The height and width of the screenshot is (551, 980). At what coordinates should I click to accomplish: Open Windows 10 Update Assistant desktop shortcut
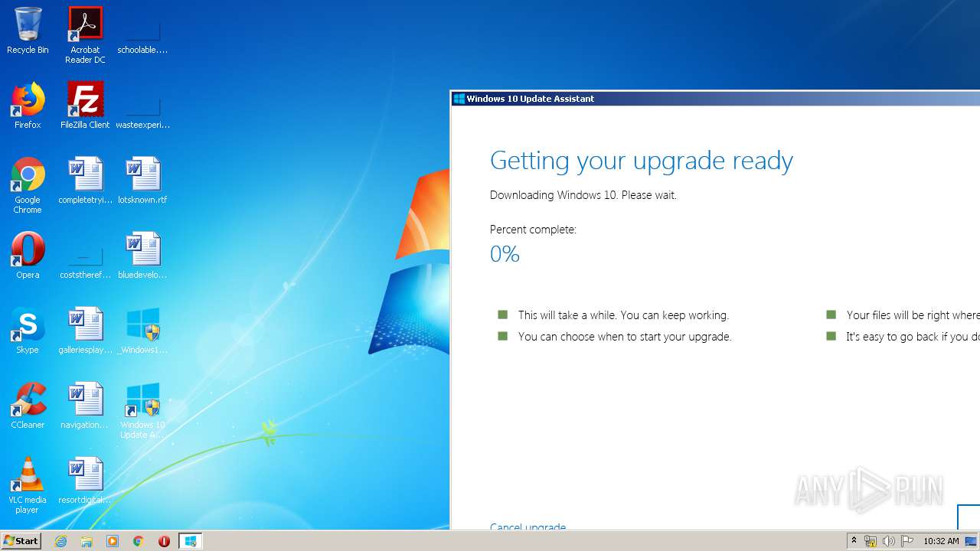[142, 410]
